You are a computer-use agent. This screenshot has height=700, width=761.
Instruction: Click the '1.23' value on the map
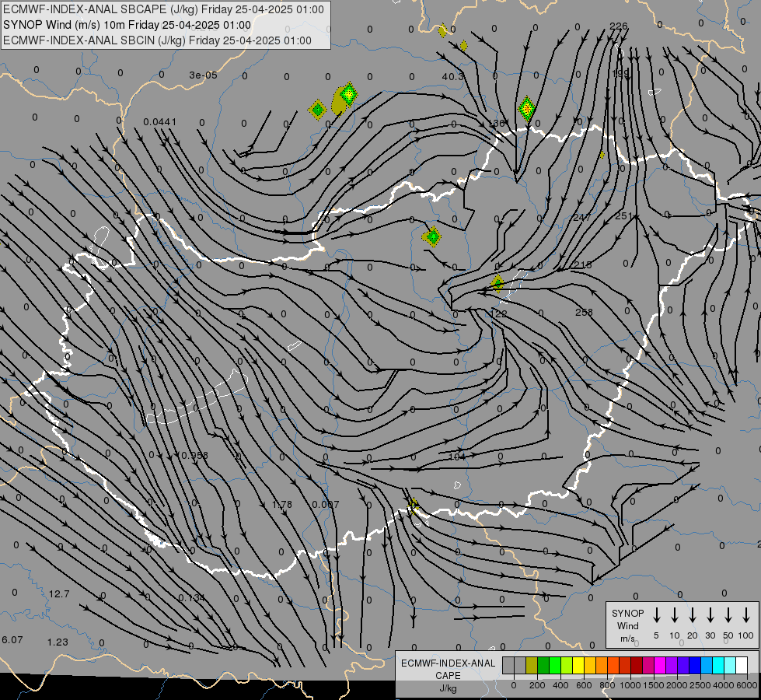58,642
